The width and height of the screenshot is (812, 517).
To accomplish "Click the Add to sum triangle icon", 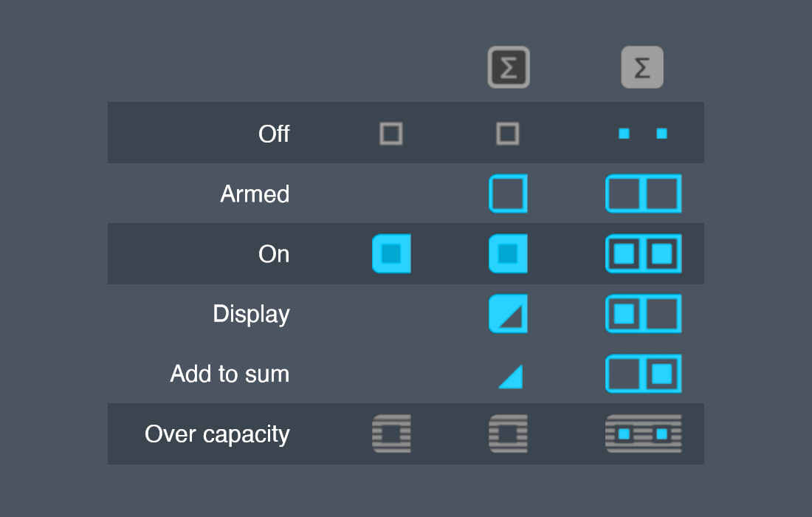I will 511,377.
